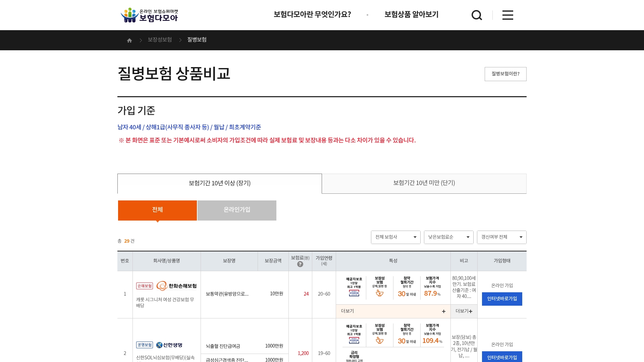644x362 pixels.
Task: Select the 전체 filter button
Action: pos(157,210)
